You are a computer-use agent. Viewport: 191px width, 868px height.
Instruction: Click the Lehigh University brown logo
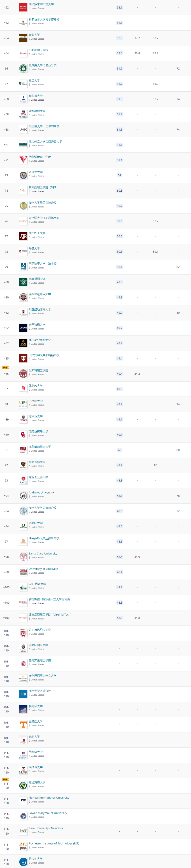click(x=23, y=38)
